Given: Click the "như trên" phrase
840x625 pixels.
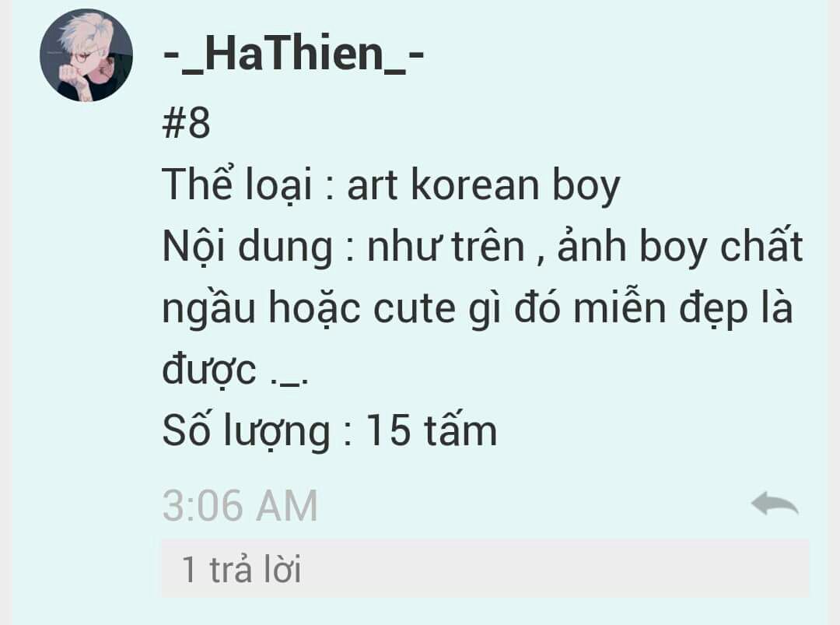Looking at the screenshot, I should (446, 247).
